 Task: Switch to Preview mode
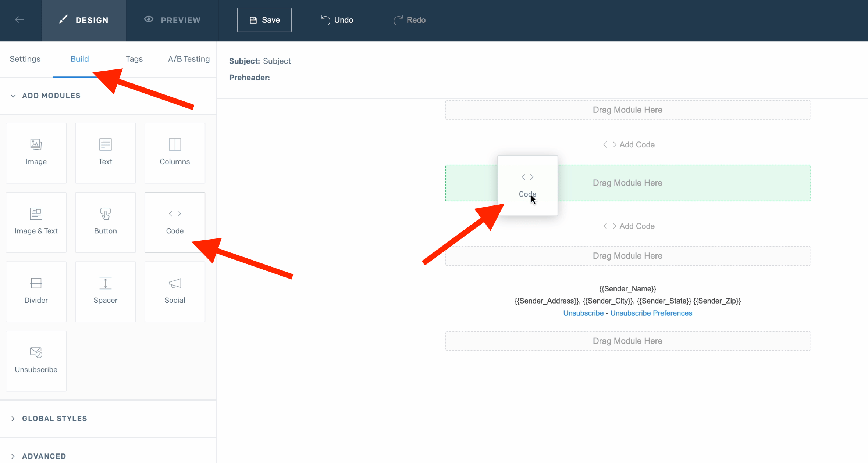click(x=172, y=20)
